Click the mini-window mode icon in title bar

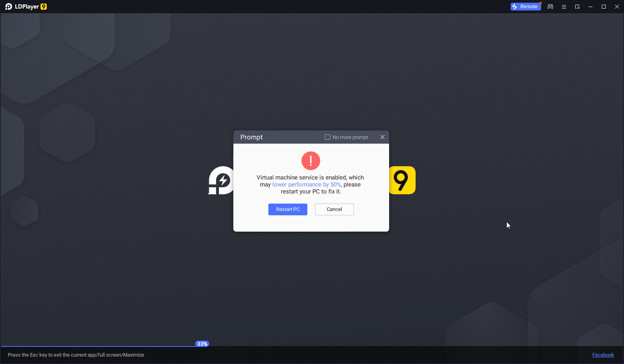[x=577, y=7]
